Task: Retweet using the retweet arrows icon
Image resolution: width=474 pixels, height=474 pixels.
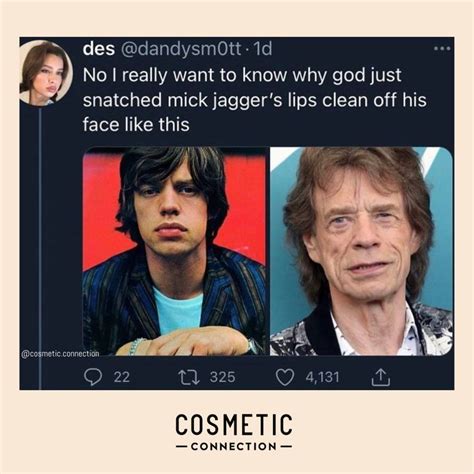Action: [189, 377]
